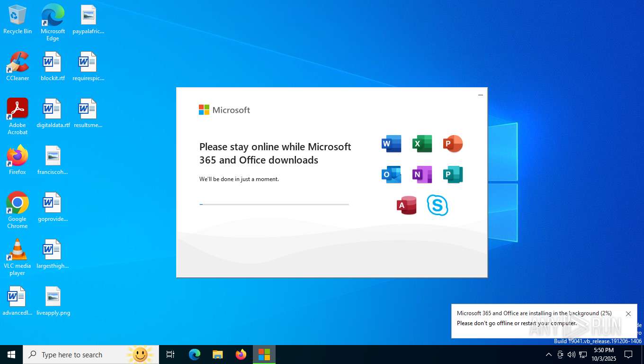
Task: Select the VLC media player shortcut
Action: point(18,257)
